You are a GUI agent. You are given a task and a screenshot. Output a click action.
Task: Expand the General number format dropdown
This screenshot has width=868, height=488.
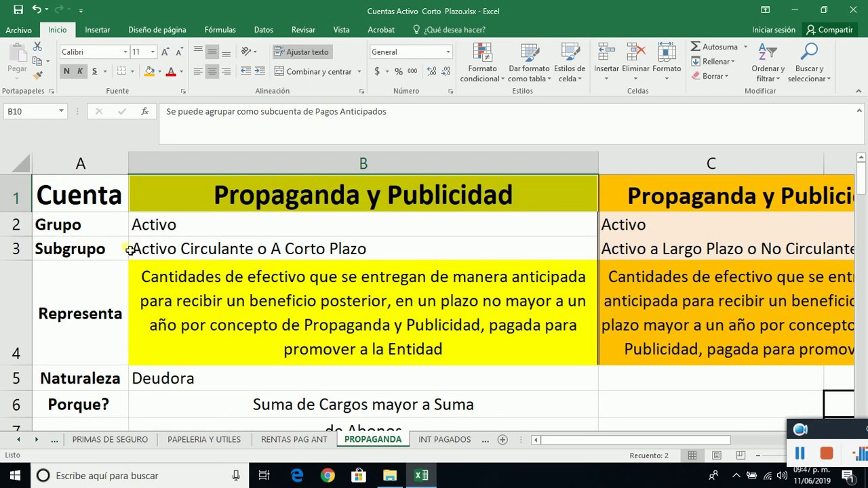[448, 52]
